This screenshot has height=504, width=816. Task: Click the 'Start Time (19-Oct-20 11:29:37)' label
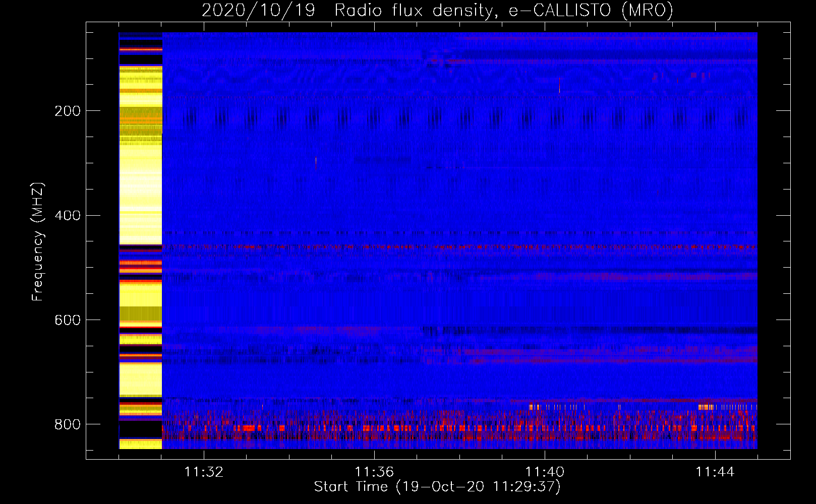coord(437,487)
